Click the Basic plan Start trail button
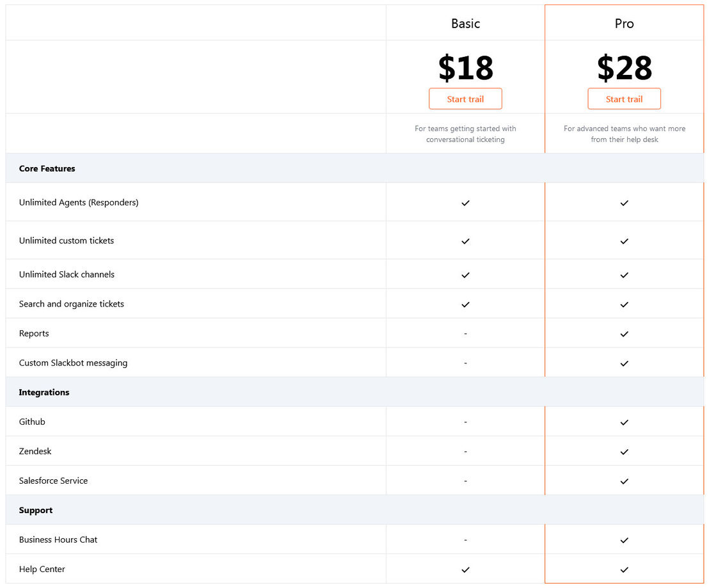 click(465, 99)
